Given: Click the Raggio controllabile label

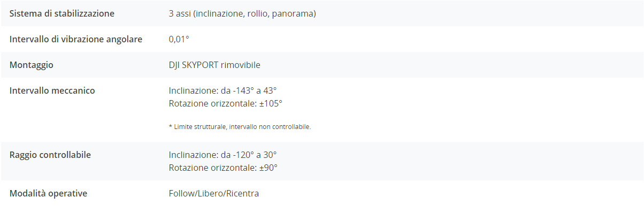Looking at the screenshot, I should point(50,155).
